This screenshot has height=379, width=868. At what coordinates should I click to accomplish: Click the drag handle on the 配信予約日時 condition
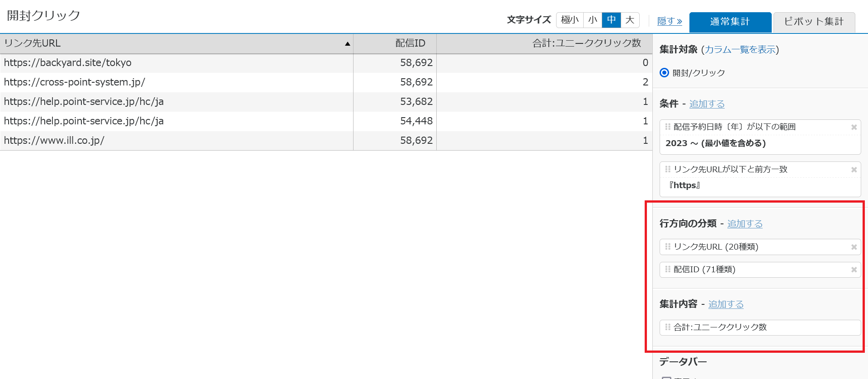click(x=668, y=127)
